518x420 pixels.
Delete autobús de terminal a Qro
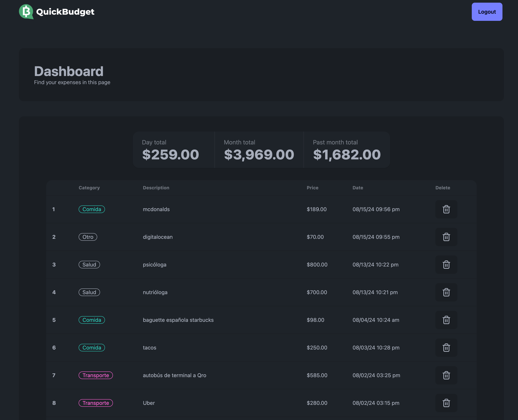click(x=446, y=375)
